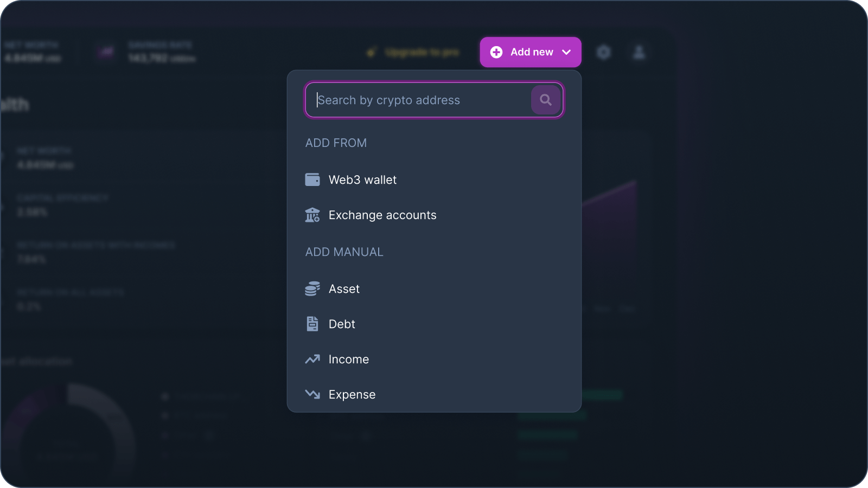Screen dimensions: 868x488
Task: Select the Asset coins icon
Action: pyautogui.click(x=312, y=288)
